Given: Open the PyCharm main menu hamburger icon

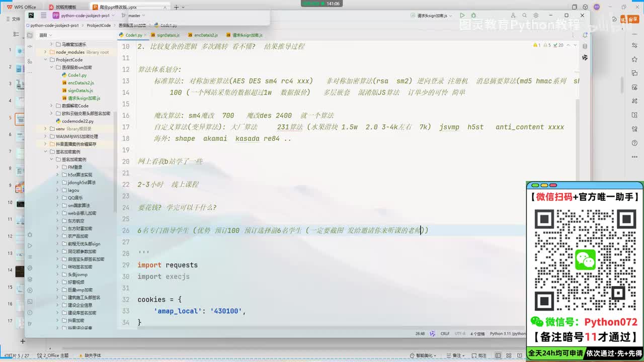Looking at the screenshot, I should [x=43, y=16].
